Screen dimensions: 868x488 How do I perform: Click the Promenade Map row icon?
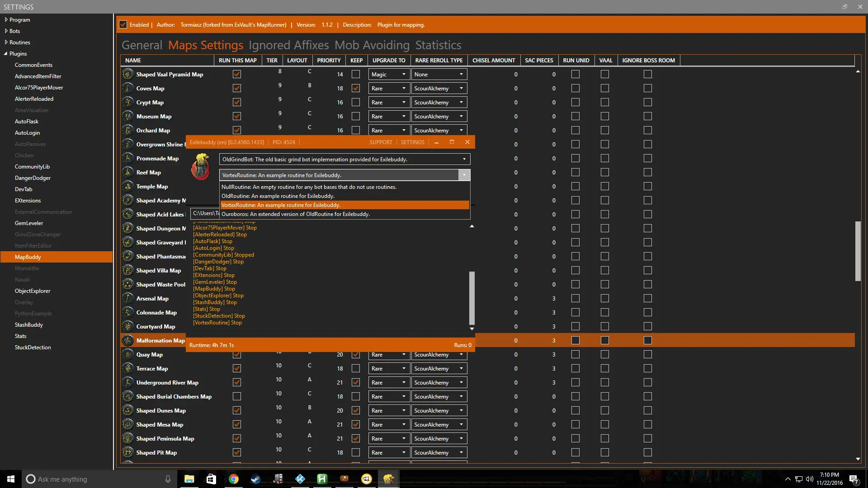[128, 158]
